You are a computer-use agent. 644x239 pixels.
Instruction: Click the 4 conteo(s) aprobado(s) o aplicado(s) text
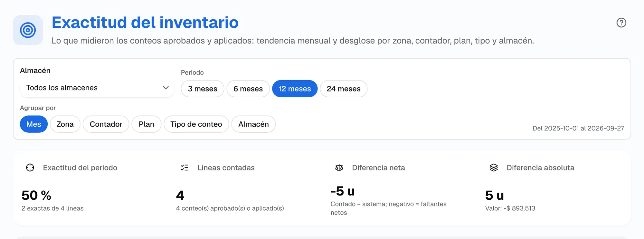(x=230, y=208)
